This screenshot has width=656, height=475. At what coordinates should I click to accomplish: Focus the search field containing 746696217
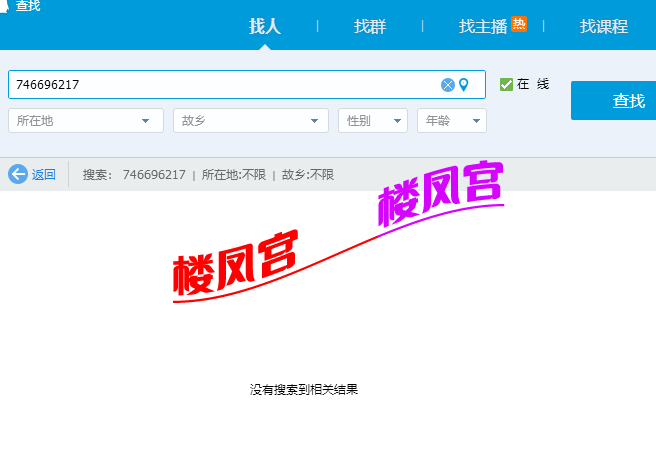tap(220, 85)
